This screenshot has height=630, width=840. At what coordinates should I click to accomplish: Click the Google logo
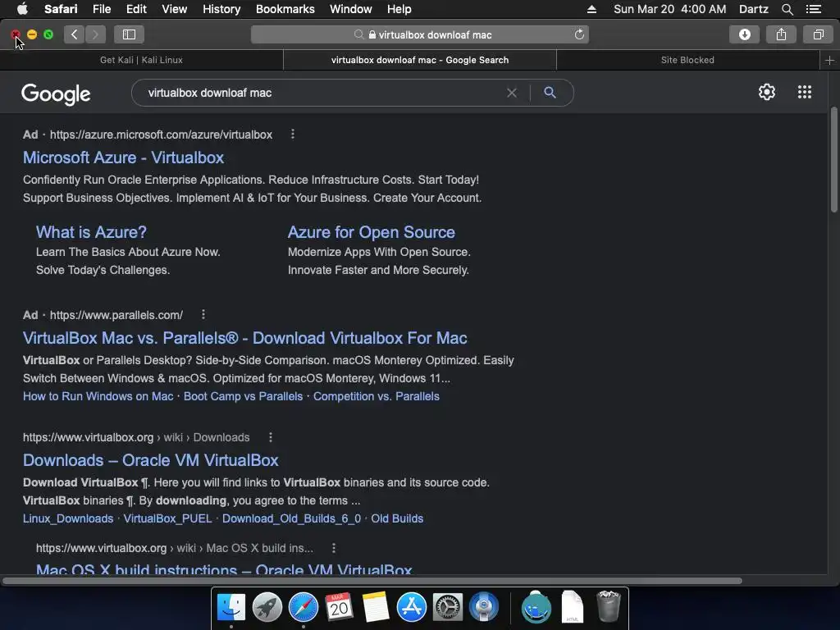[56, 94]
